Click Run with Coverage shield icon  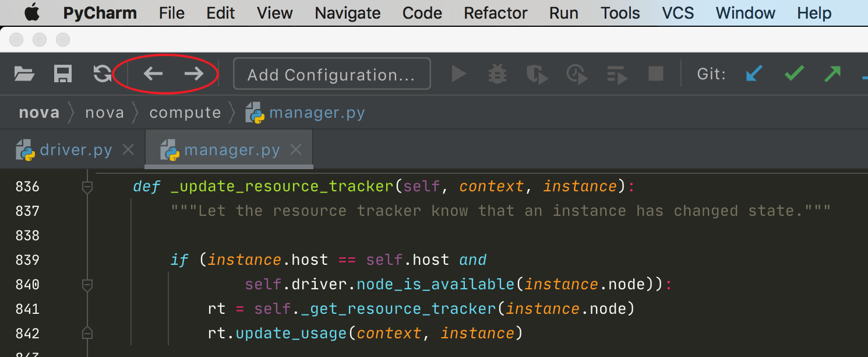coord(537,75)
